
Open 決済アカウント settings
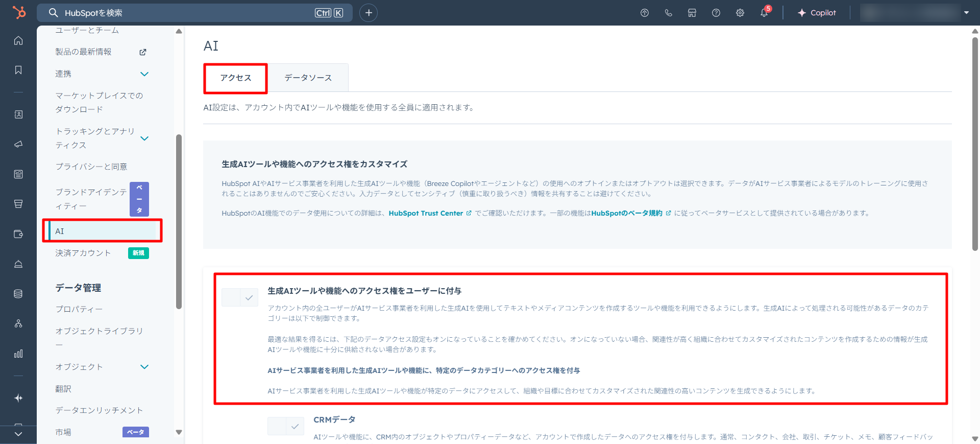click(x=83, y=253)
